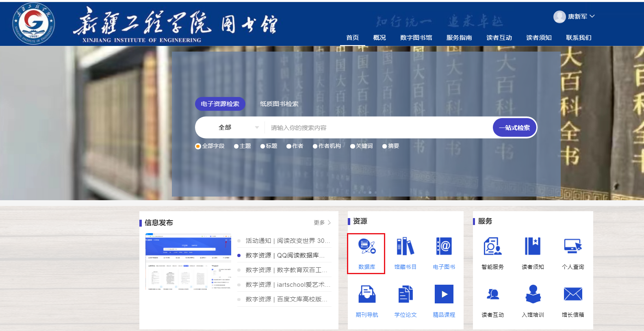This screenshot has width=644, height=331.
Task: Click the Xinjiang Institute of Engineering logo
Action: (x=33, y=24)
